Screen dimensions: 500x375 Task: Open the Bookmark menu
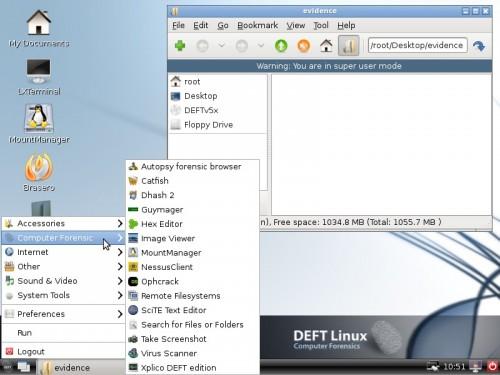pyautogui.click(x=257, y=25)
